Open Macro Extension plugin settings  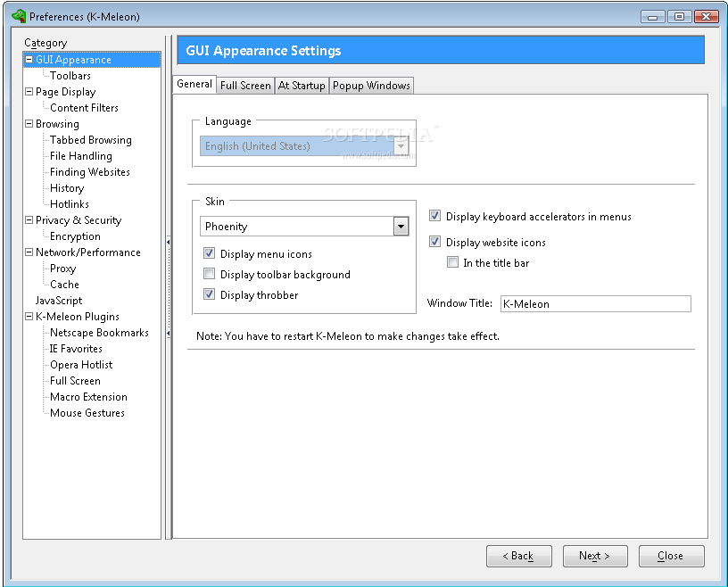(88, 397)
